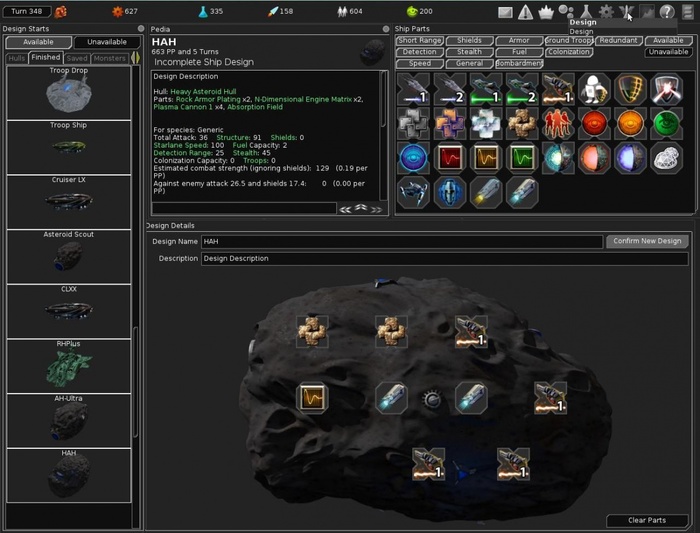Click the Pedia back arrow
Image resolution: width=700 pixels, height=533 pixels.
346,208
